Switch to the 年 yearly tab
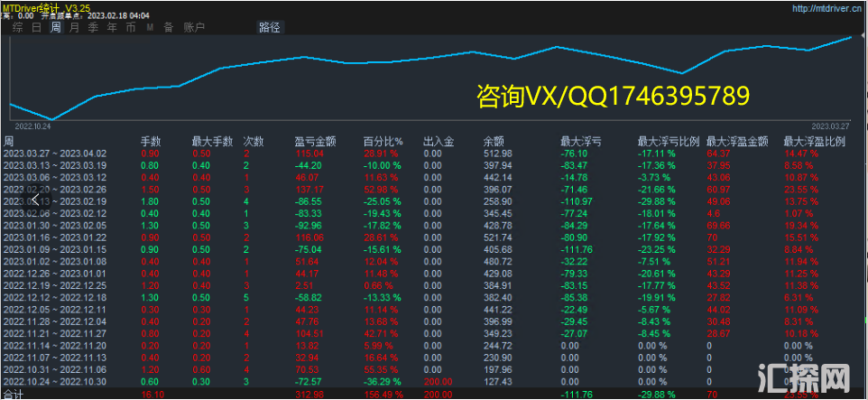The width and height of the screenshot is (868, 400). (x=111, y=27)
